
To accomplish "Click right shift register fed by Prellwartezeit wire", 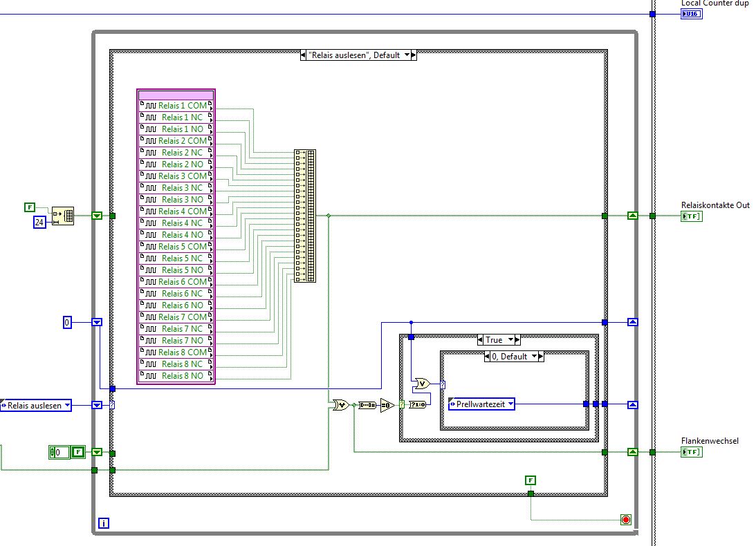I will tap(633, 405).
